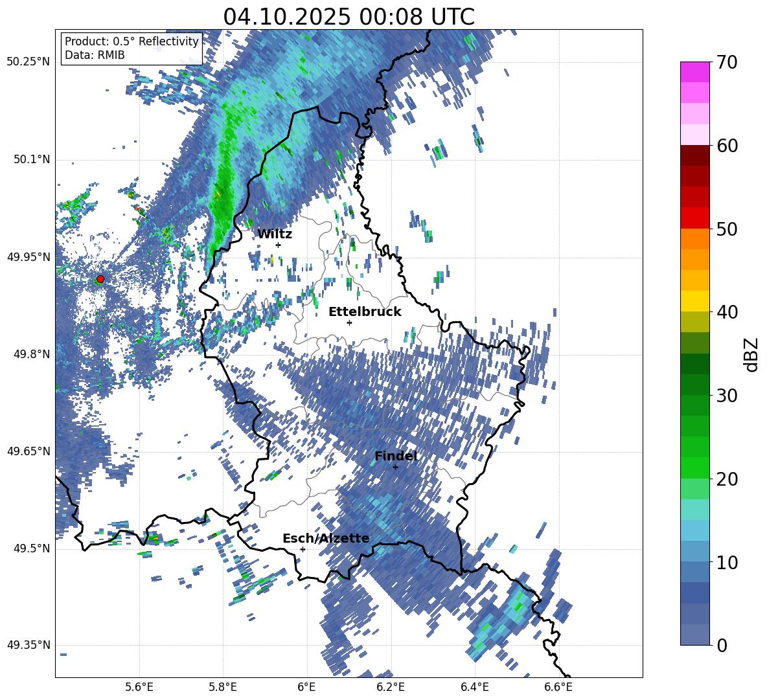
Task: Click the bright green 20 dBZ colorbar band
Action: pyautogui.click(x=694, y=468)
